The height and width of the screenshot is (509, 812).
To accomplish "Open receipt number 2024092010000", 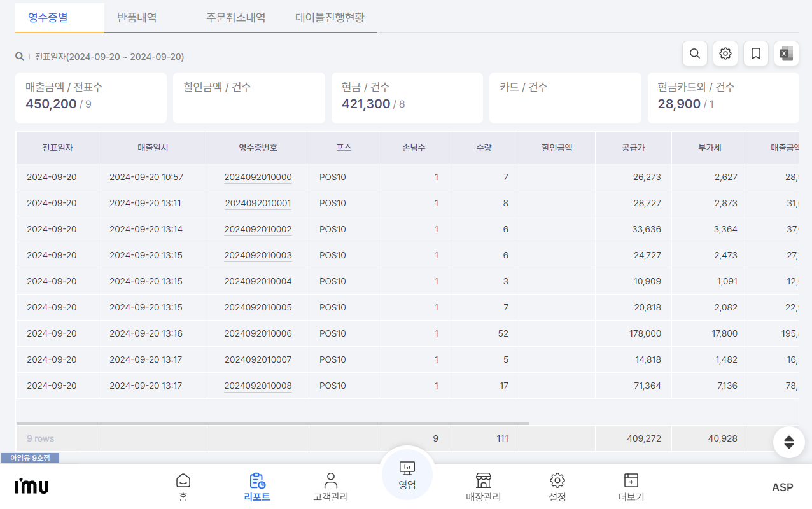I will point(258,177).
